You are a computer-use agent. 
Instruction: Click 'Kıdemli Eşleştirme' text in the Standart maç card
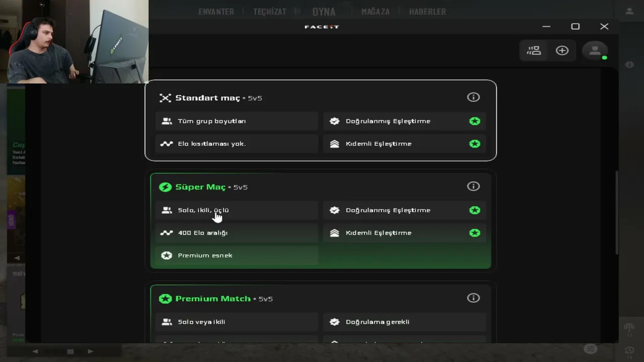[378, 144]
